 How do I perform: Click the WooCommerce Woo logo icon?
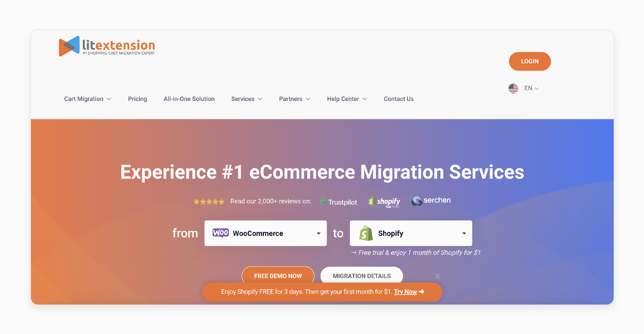(220, 233)
